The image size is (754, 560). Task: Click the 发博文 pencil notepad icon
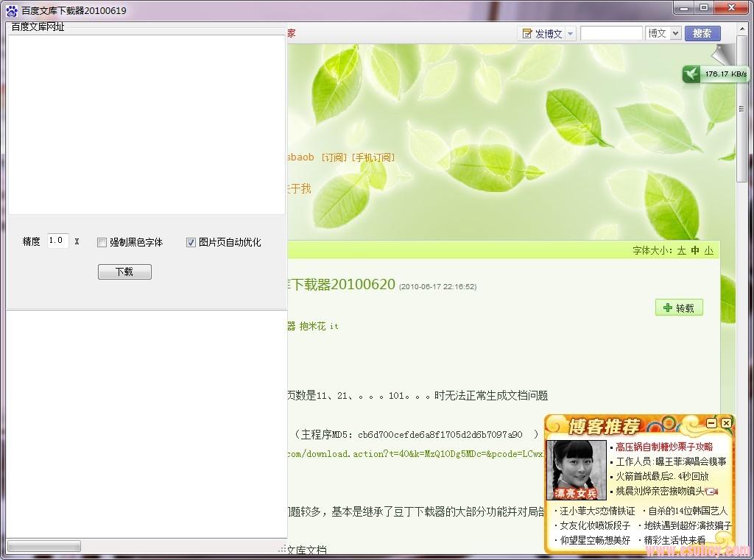coord(527,34)
